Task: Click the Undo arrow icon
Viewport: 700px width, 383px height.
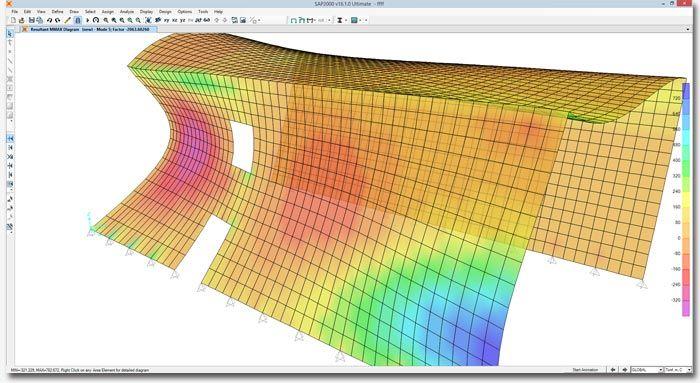Action: pyautogui.click(x=49, y=20)
